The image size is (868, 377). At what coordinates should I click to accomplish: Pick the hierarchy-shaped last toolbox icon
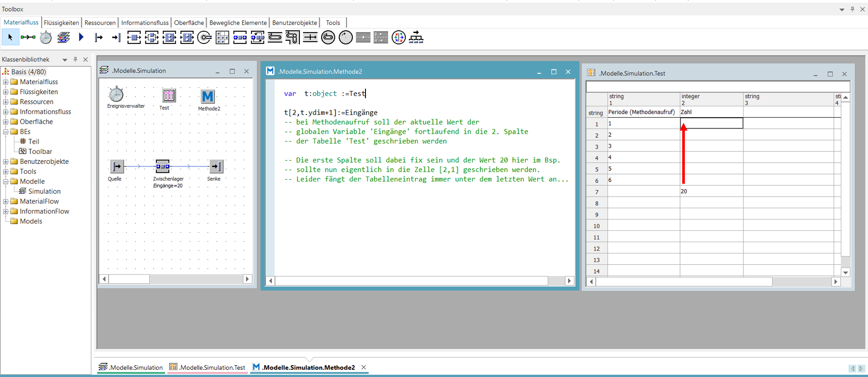[416, 38]
